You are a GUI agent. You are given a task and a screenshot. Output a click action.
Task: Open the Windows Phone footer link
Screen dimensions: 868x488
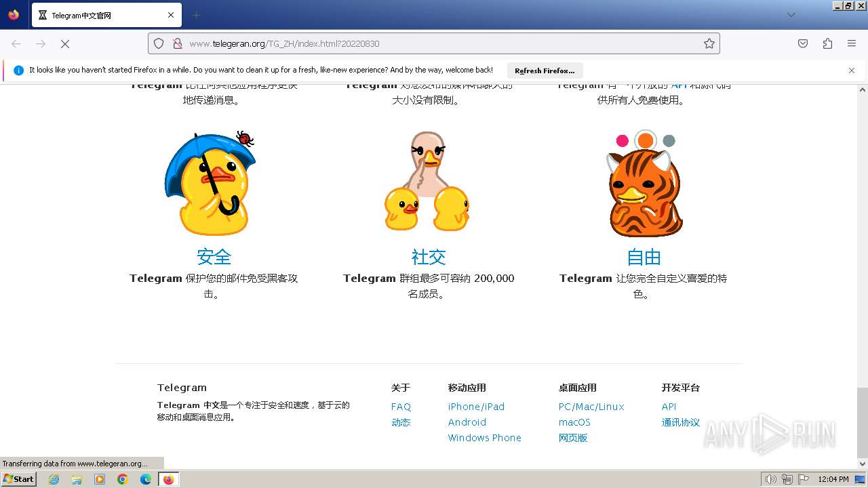[x=484, y=438]
